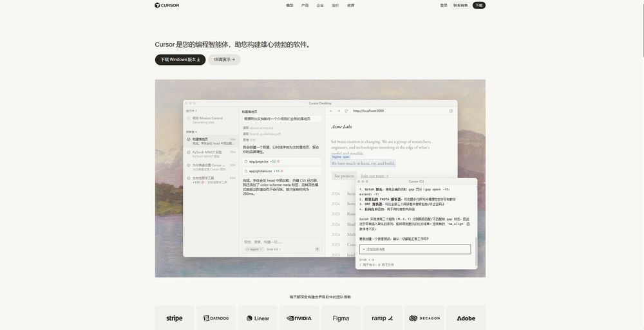
Task: Click the 登录 login link
Action: click(x=444, y=5)
